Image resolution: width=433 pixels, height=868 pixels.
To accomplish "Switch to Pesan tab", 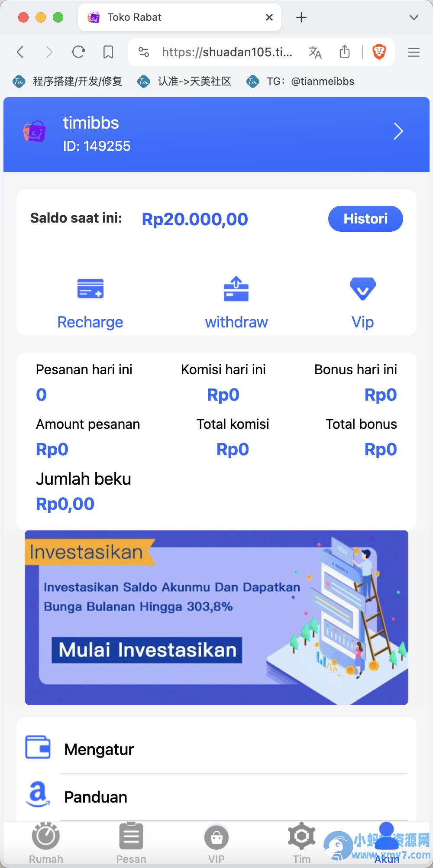I will (x=131, y=843).
